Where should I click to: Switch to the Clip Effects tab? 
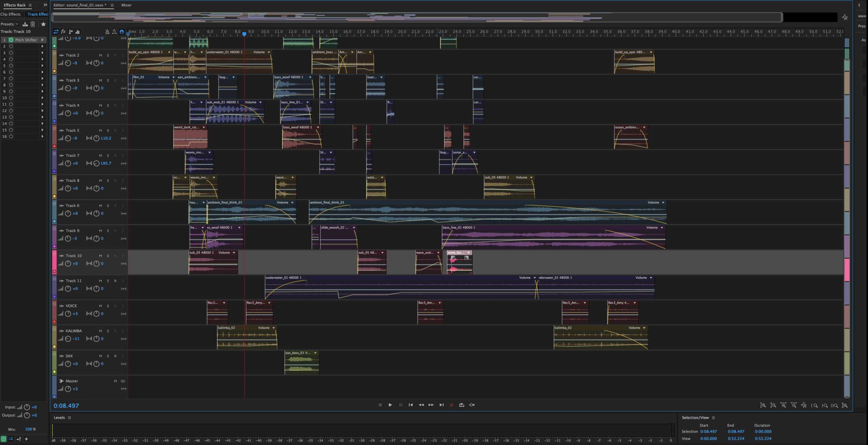pos(10,14)
